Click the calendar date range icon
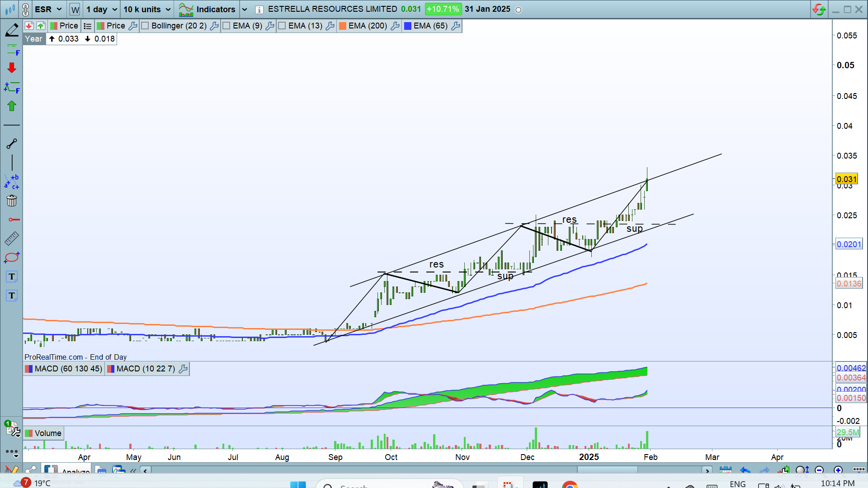This screenshot has width=868, height=488. tap(726, 470)
